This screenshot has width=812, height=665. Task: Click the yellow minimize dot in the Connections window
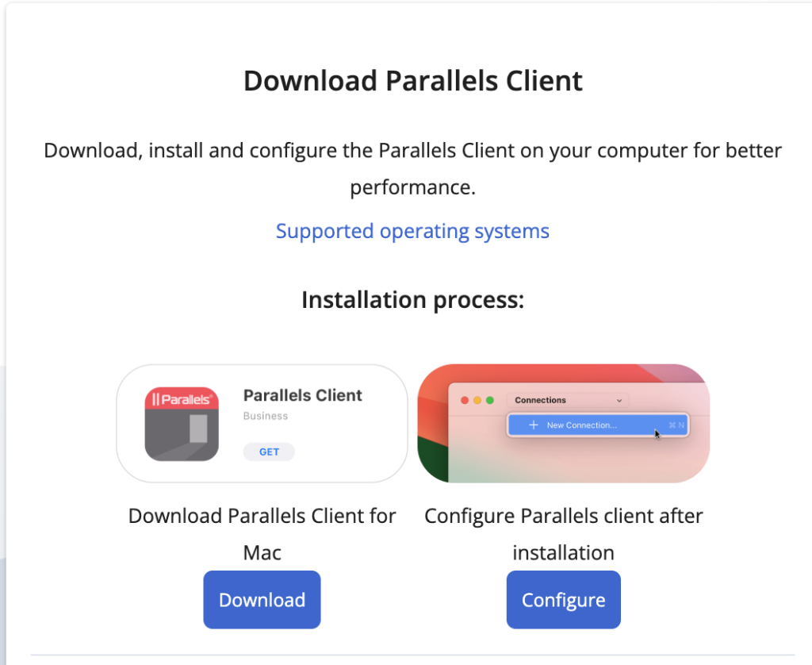(x=477, y=400)
